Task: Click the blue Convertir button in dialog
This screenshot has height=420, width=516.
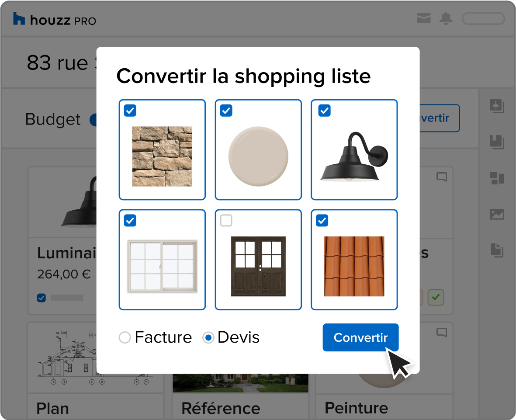Action: pos(360,337)
